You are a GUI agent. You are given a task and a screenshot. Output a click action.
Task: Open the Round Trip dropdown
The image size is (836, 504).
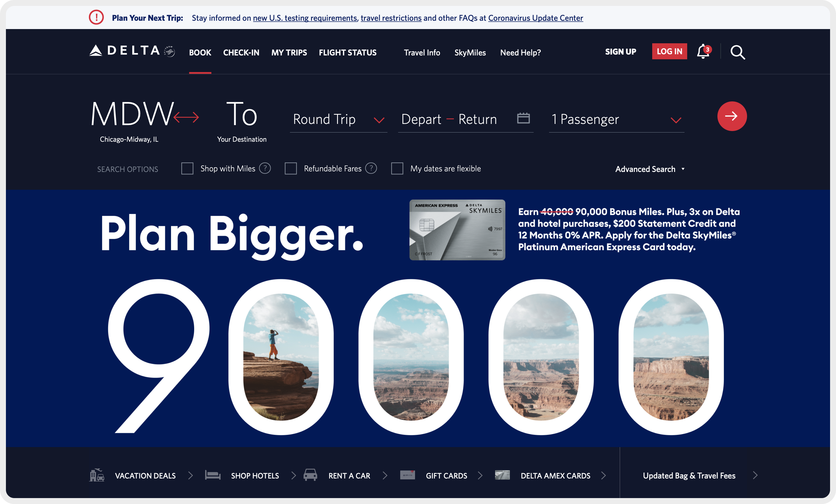click(x=339, y=119)
